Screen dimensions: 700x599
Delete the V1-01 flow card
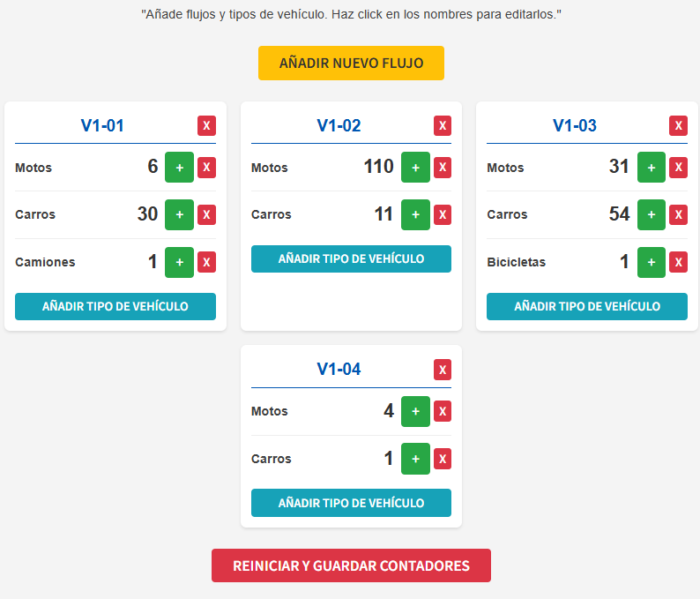tap(206, 125)
